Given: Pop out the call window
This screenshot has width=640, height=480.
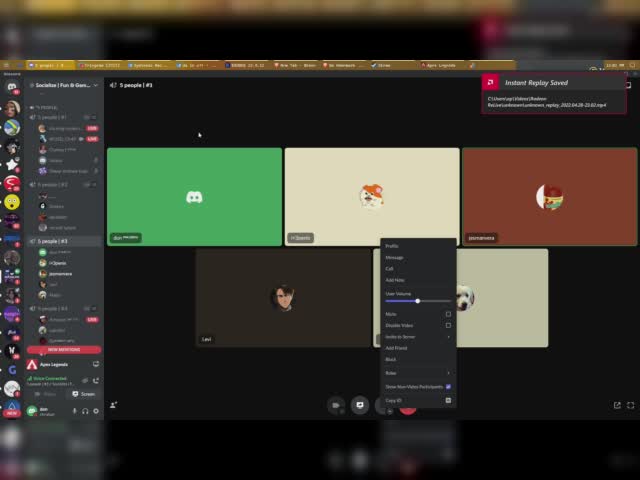Looking at the screenshot, I should pos(617,405).
